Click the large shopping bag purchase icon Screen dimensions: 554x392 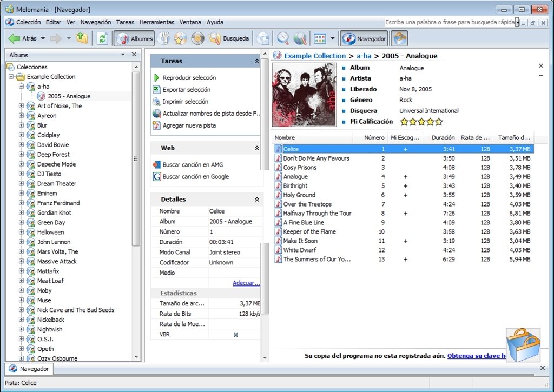tap(523, 345)
